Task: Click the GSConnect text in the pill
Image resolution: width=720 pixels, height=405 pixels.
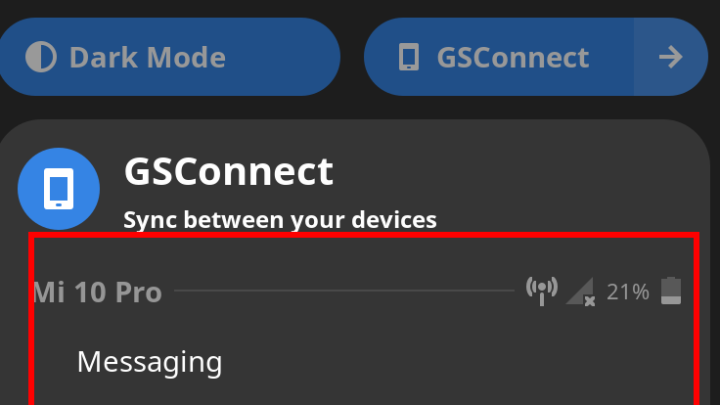Action: tap(513, 57)
